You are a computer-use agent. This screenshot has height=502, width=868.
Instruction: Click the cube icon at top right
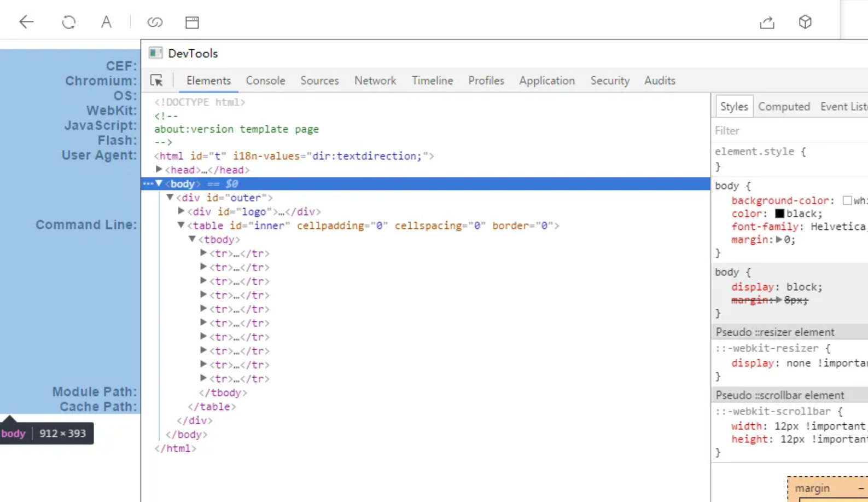[805, 22]
